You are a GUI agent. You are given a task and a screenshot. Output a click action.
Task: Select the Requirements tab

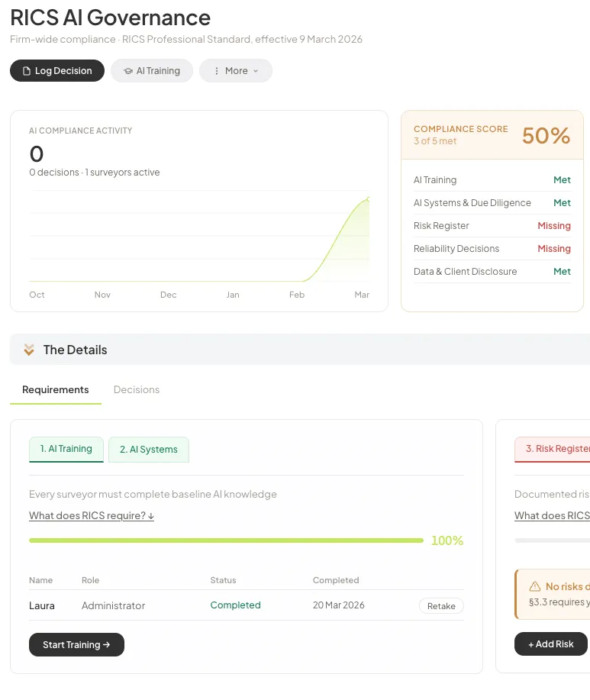[x=56, y=389]
